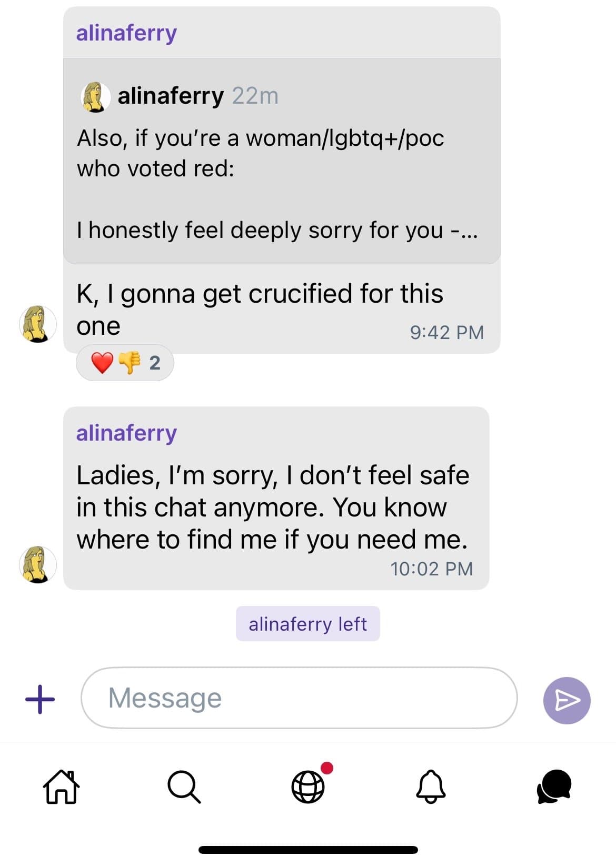616x866 pixels.
Task: Tap alinaferry username on second message
Action: tap(126, 433)
